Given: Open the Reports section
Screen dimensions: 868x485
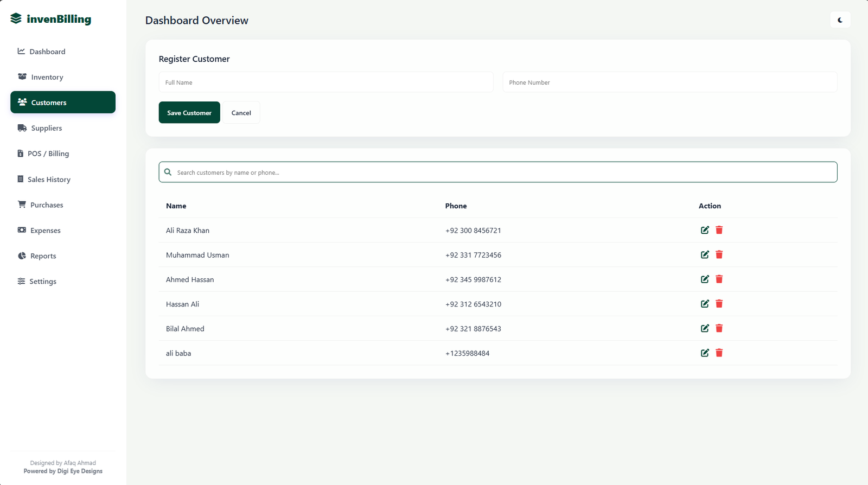Looking at the screenshot, I should [43, 256].
